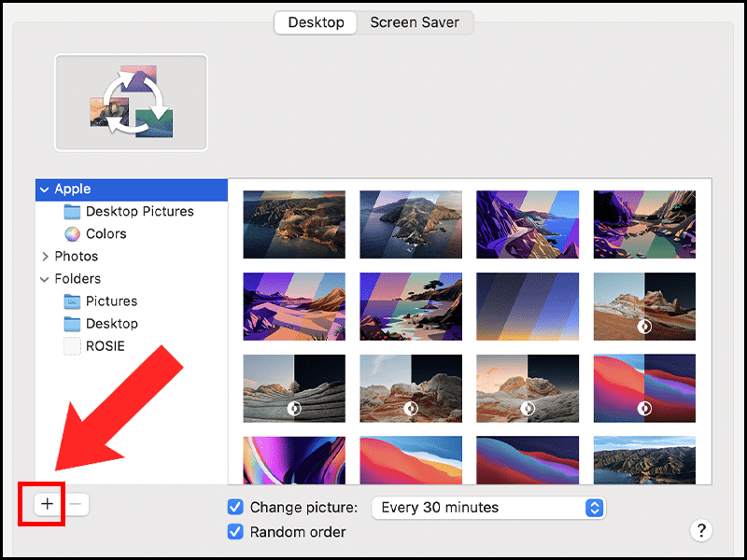Choose the purple sand dunes illustrated wallpaper
This screenshot has width=747, height=560.
(x=294, y=307)
